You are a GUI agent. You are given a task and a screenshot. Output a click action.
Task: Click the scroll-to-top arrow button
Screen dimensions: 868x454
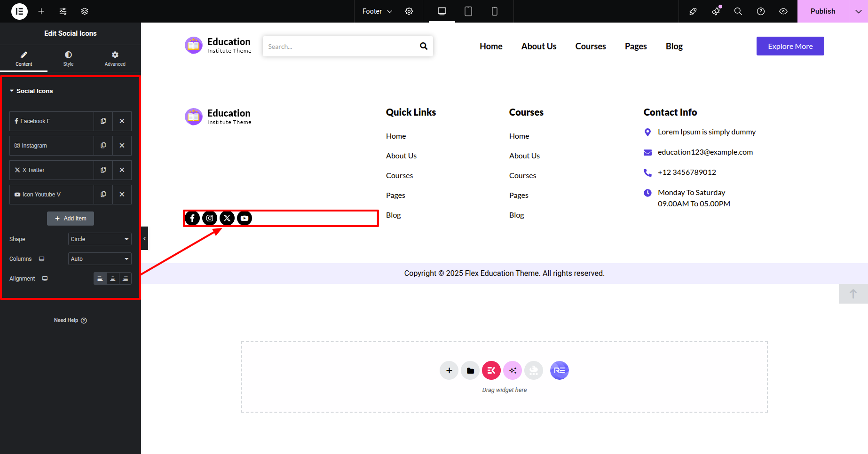coord(853,294)
